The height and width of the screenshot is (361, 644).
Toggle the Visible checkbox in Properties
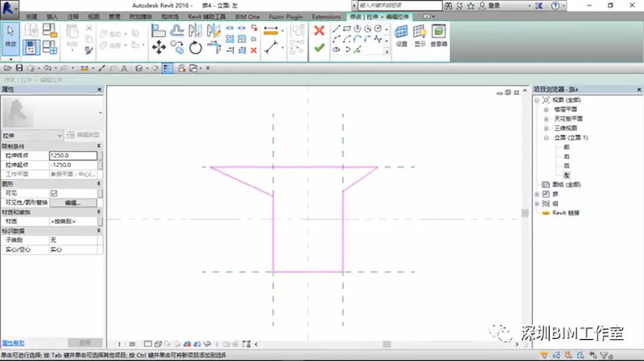pos(54,193)
